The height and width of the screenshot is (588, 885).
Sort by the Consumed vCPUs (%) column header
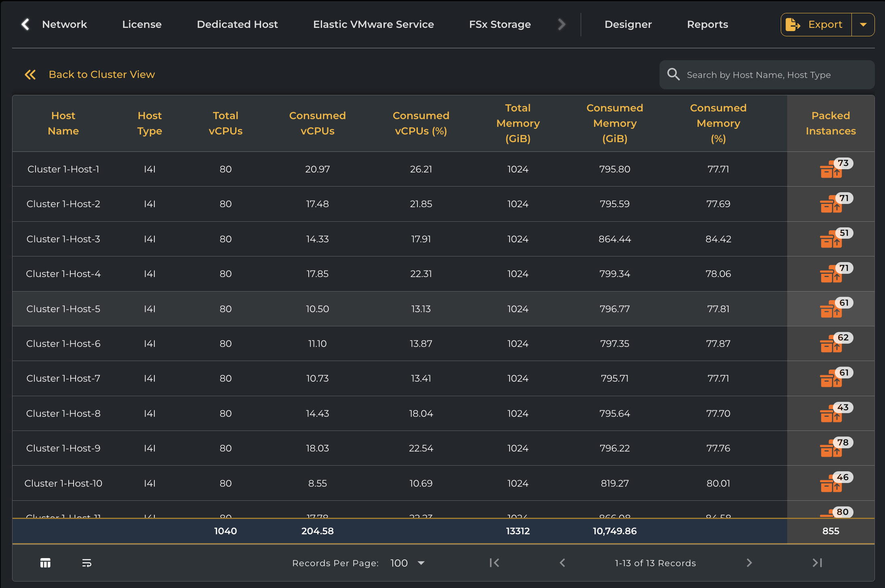coord(421,123)
